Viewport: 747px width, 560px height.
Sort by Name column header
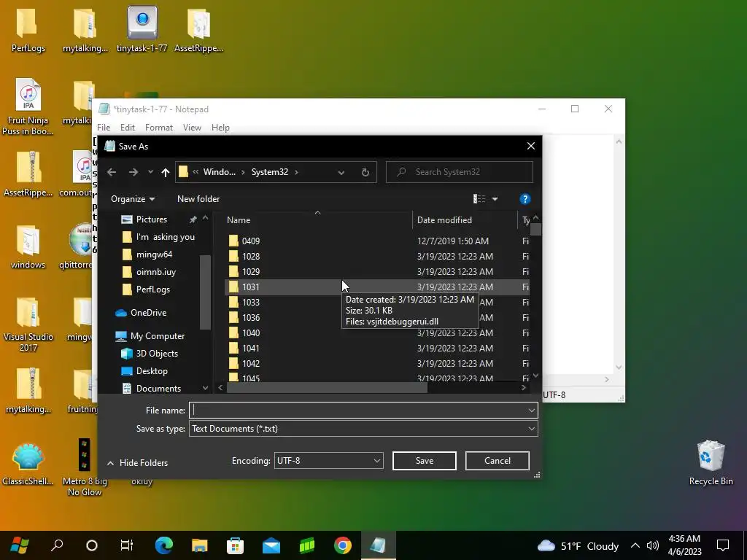(239, 220)
